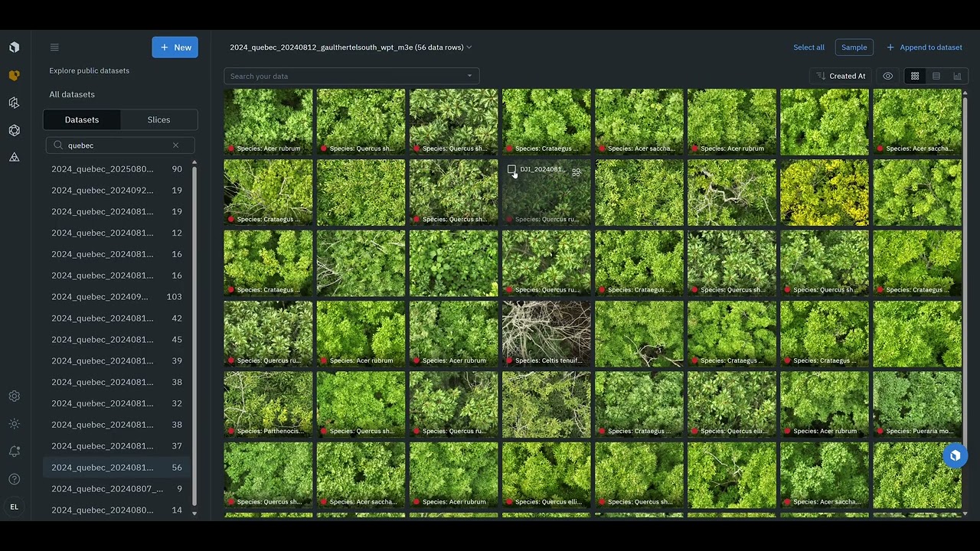Open notifications bell icon

point(14,452)
